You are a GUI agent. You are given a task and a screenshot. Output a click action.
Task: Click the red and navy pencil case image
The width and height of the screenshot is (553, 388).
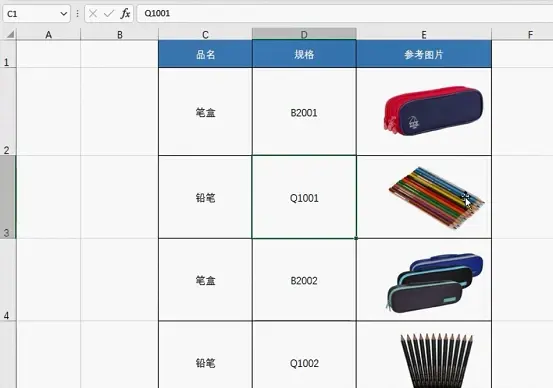coord(433,111)
